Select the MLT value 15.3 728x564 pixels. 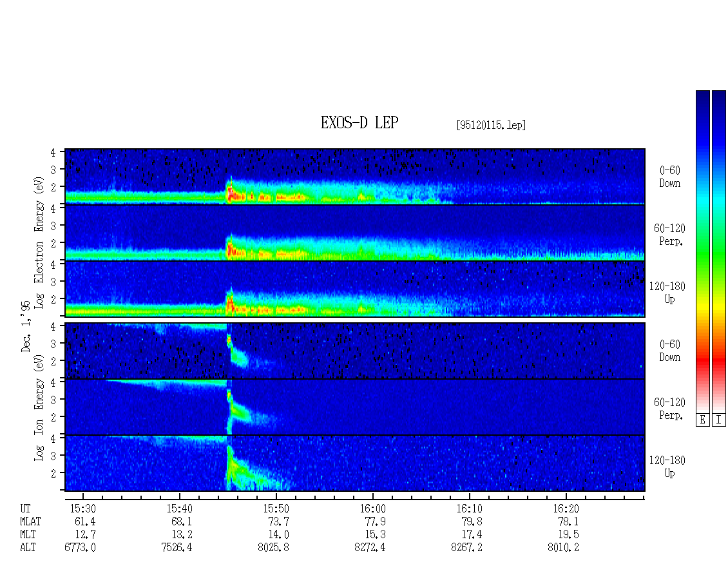pyautogui.click(x=375, y=535)
